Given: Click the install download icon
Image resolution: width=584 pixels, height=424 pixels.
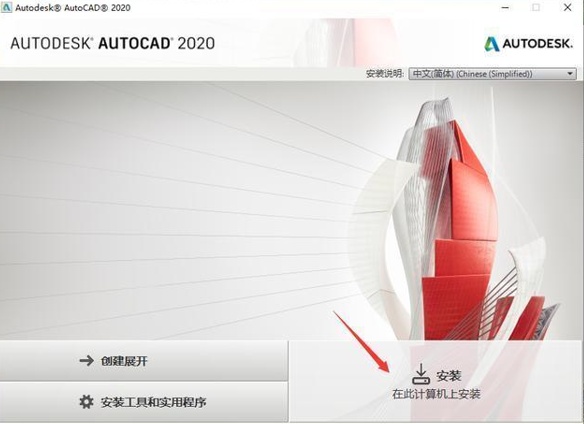Looking at the screenshot, I should click(421, 374).
